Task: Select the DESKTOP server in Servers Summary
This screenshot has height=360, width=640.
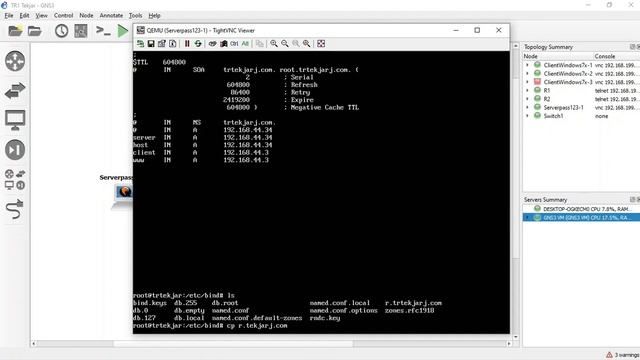Action: point(582,209)
